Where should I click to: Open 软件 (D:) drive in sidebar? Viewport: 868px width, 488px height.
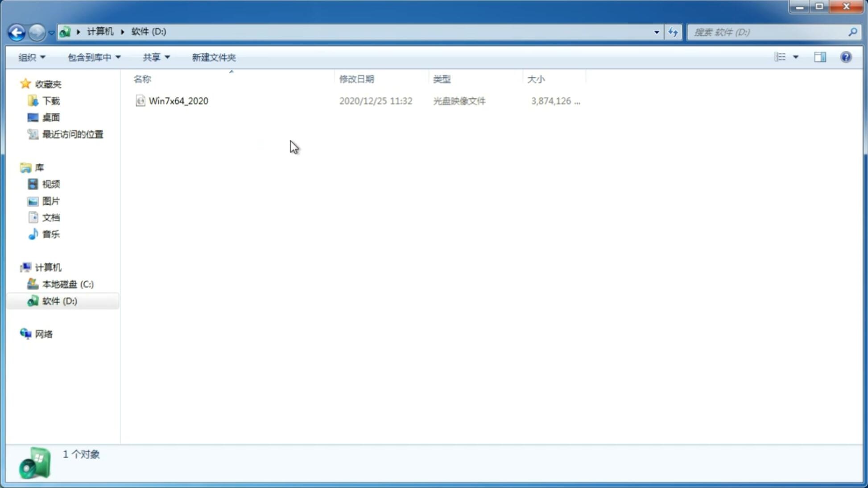58,300
